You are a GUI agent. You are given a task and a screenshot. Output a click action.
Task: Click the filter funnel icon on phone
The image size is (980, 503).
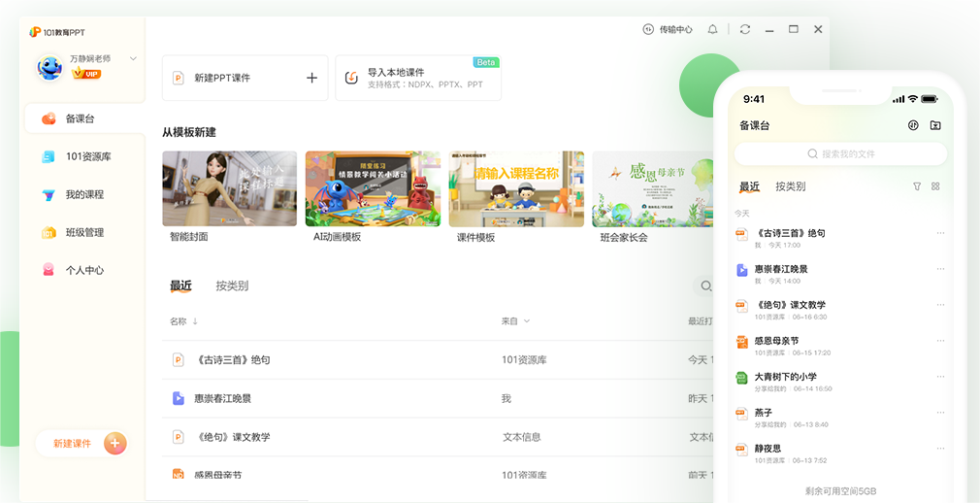click(917, 186)
